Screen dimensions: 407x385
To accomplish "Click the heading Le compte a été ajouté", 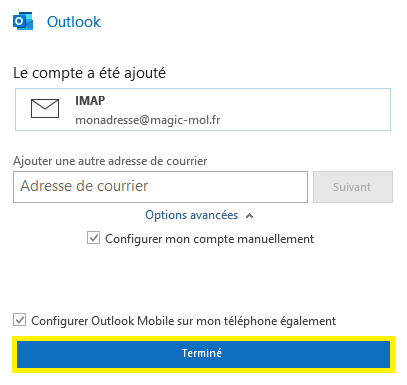I will (89, 73).
